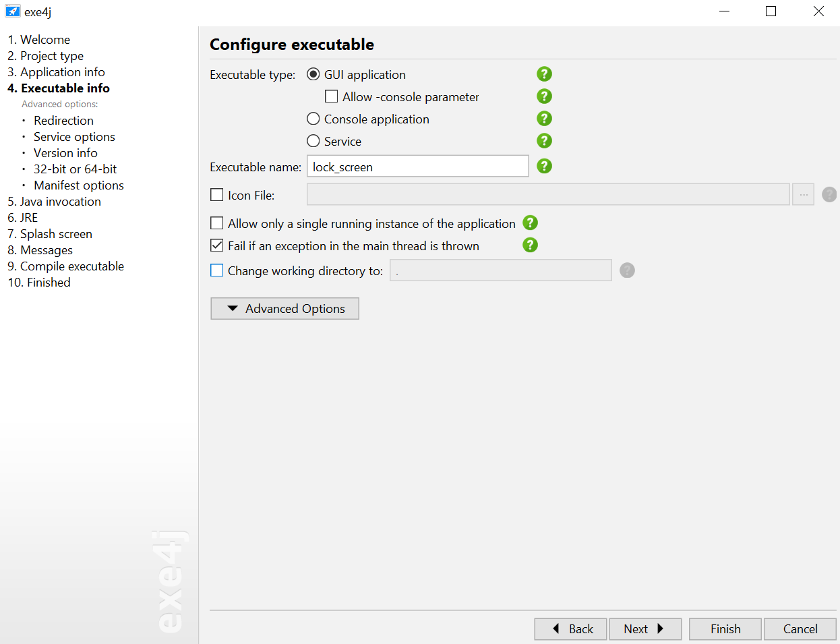The height and width of the screenshot is (644, 840).
Task: Minimize the exe4j window
Action: pos(725,11)
